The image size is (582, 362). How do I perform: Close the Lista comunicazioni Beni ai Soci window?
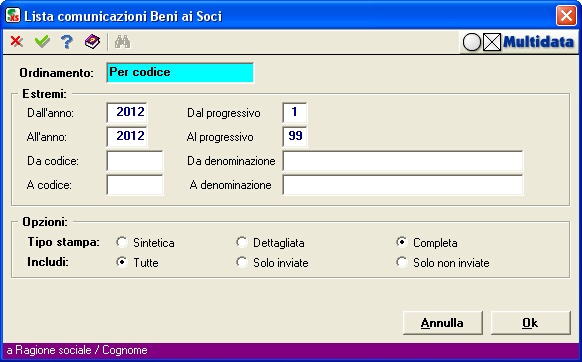(x=566, y=16)
